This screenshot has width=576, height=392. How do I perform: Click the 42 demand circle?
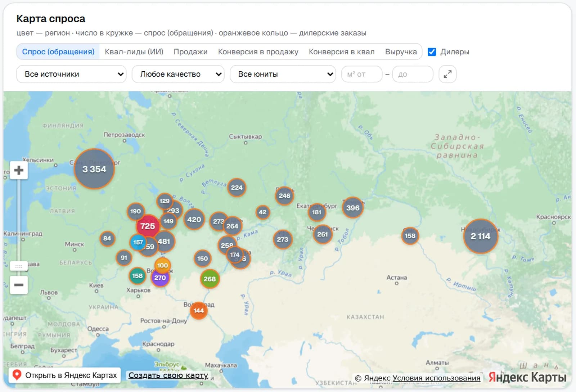pos(263,212)
